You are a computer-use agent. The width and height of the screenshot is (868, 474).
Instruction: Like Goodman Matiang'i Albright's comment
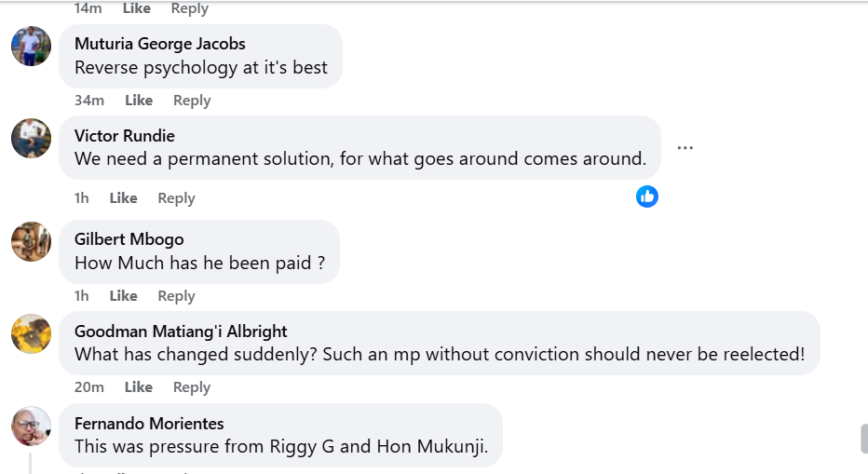[x=139, y=387]
